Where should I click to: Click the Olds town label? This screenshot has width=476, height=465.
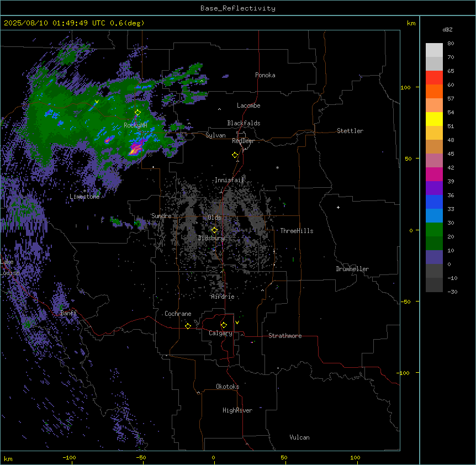click(214, 218)
